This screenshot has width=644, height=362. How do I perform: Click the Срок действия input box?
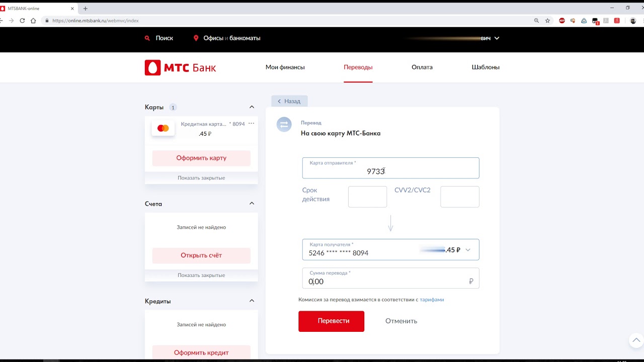tap(367, 197)
